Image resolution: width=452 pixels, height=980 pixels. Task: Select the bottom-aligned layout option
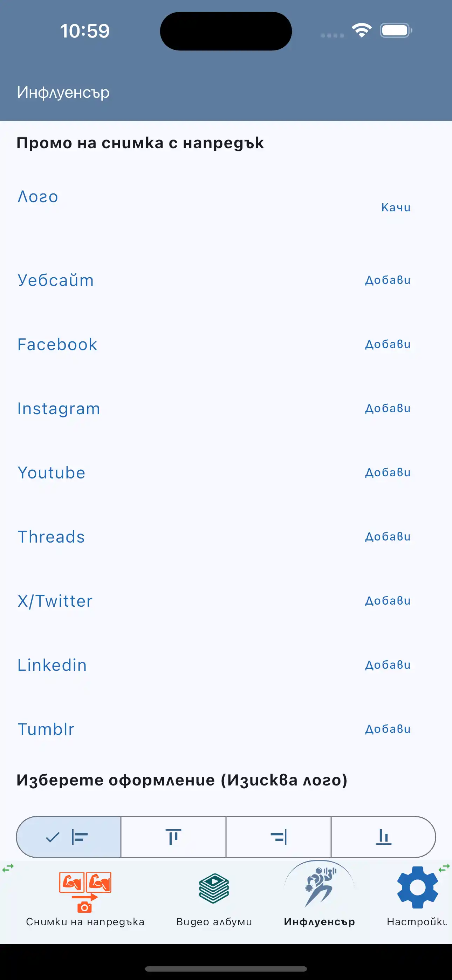click(383, 837)
